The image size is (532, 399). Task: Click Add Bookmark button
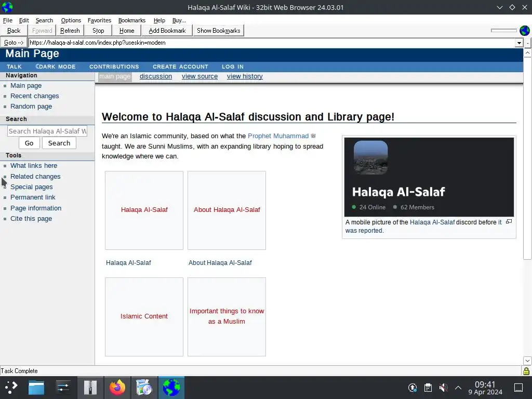pyautogui.click(x=167, y=31)
